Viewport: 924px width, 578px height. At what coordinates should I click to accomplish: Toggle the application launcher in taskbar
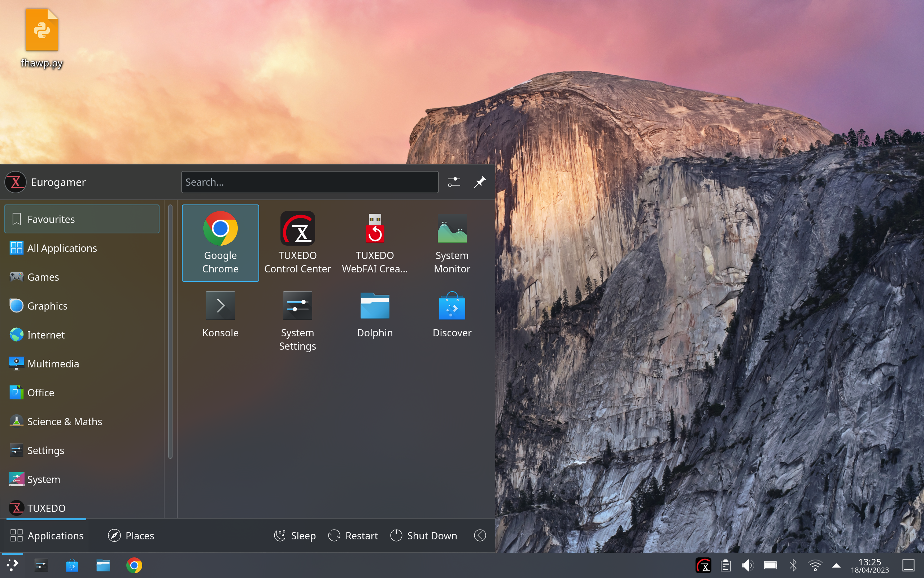pos(13,565)
